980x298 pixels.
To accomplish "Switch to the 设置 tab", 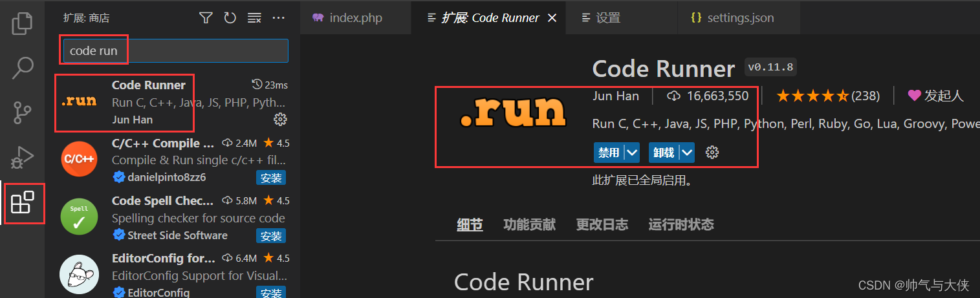I will point(621,17).
